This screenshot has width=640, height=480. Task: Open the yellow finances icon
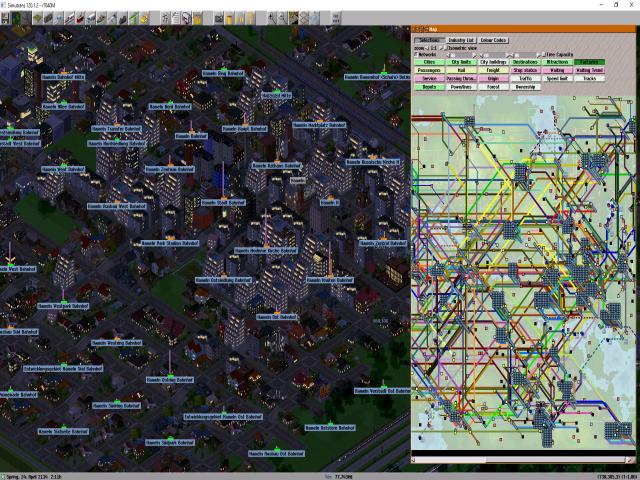(197, 18)
